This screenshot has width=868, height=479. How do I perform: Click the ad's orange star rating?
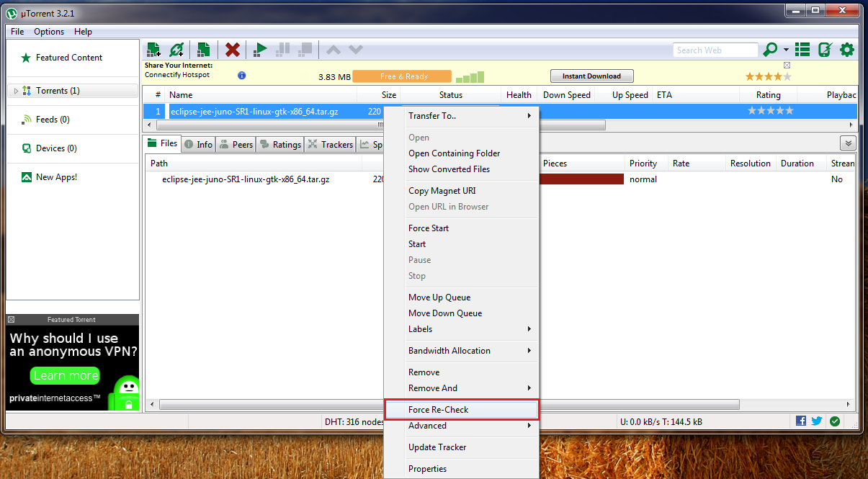[x=768, y=76]
